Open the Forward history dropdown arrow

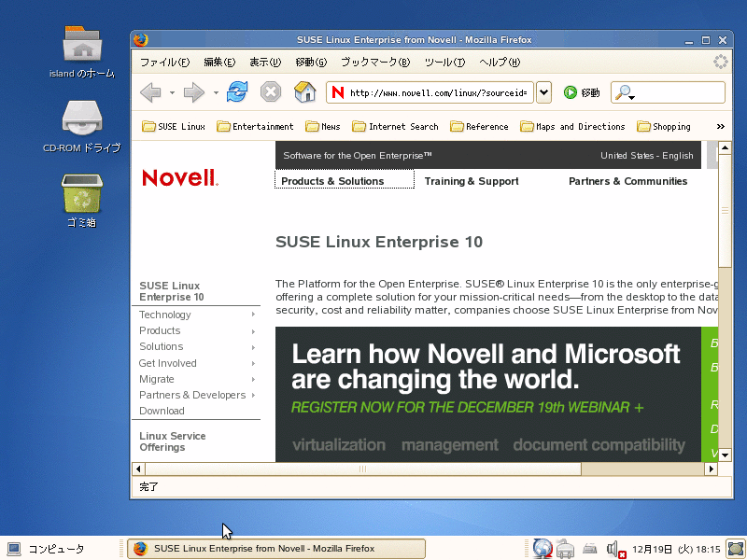[216, 92]
